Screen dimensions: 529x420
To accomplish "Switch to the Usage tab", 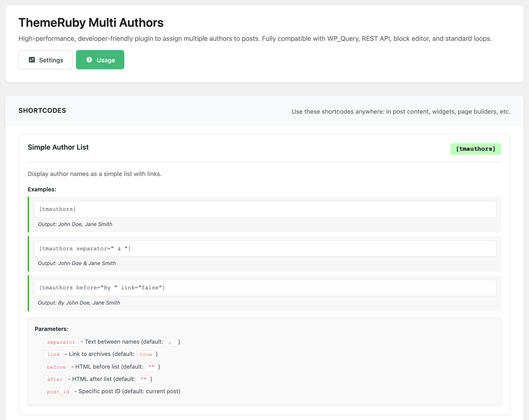I will point(100,60).
